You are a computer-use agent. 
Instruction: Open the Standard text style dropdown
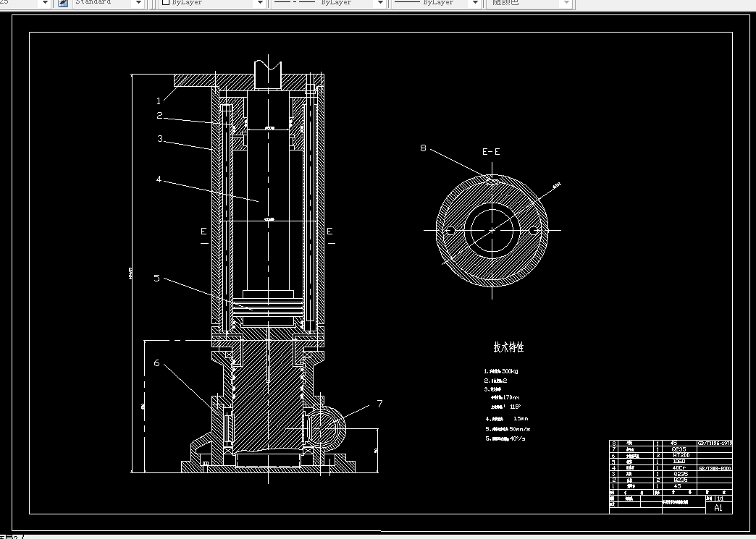[109, 3]
